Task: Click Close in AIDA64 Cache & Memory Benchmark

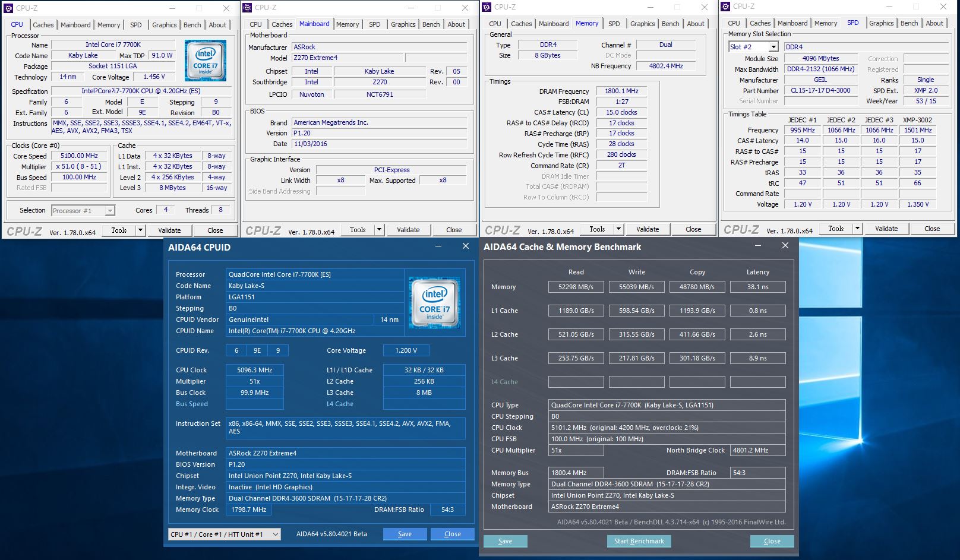Action: [x=772, y=542]
